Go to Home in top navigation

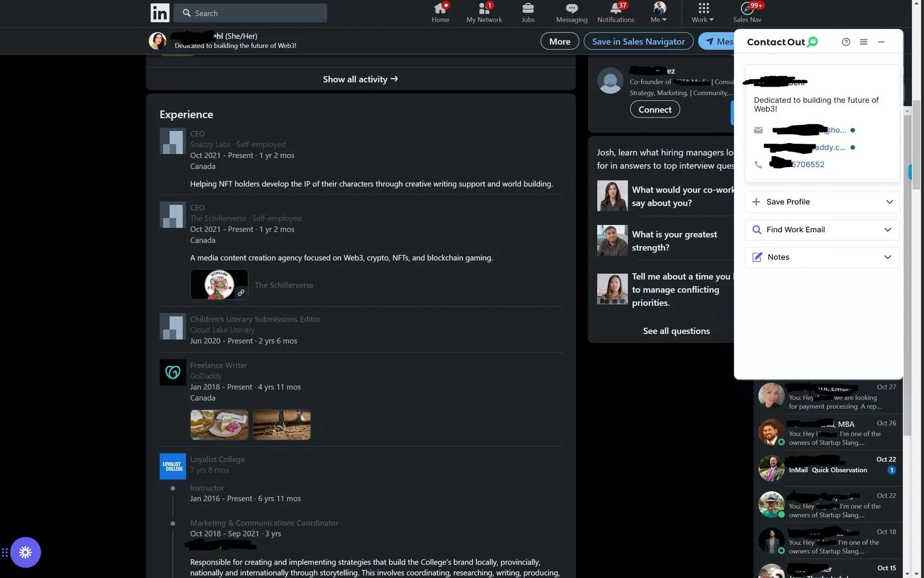tap(440, 13)
